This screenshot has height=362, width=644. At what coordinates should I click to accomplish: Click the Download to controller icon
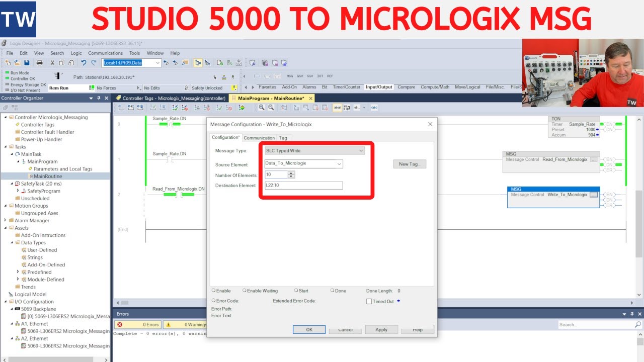pyautogui.click(x=238, y=63)
